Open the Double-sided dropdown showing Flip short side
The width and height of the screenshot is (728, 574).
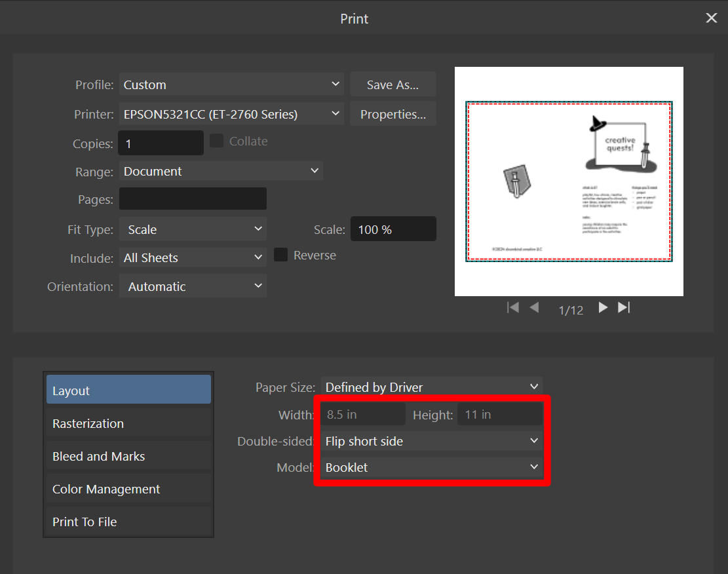click(431, 441)
